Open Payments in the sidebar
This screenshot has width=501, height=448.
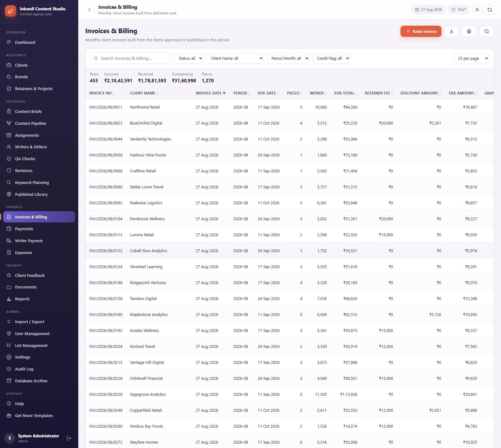[x=39, y=229]
